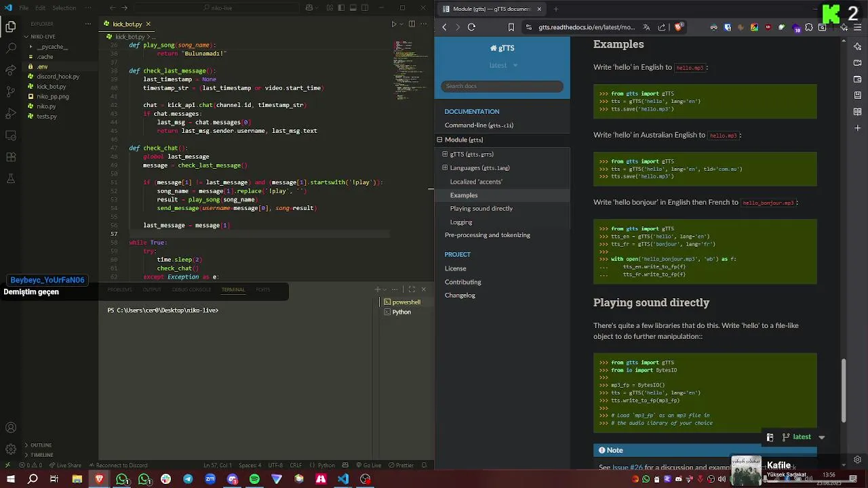
Task: Open tests.py in the Explorer
Action: (47, 117)
